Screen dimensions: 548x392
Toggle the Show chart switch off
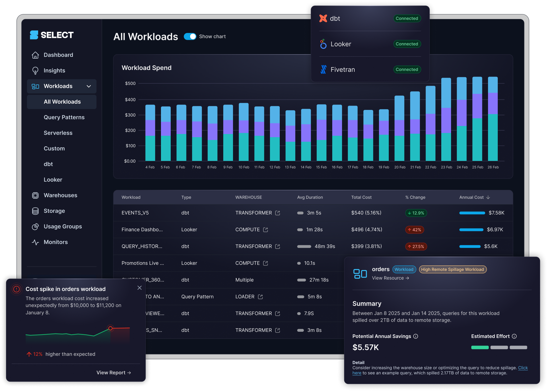190,36
